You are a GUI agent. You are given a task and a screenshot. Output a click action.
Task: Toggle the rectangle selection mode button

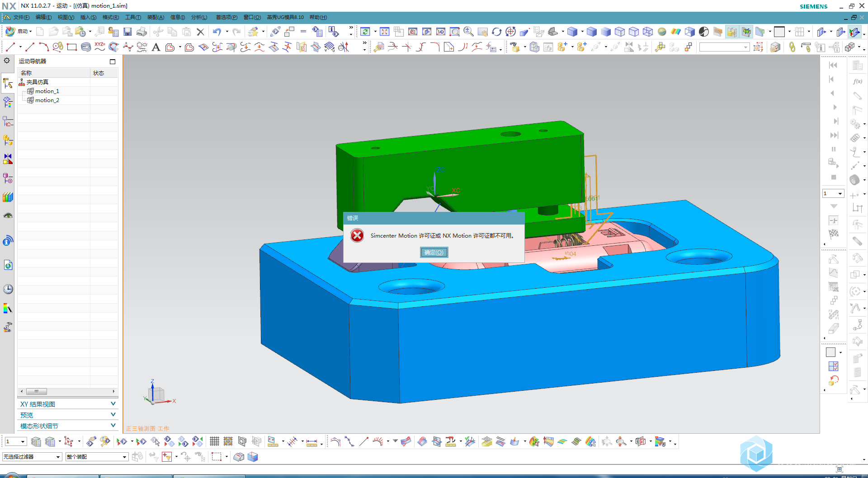point(217,457)
